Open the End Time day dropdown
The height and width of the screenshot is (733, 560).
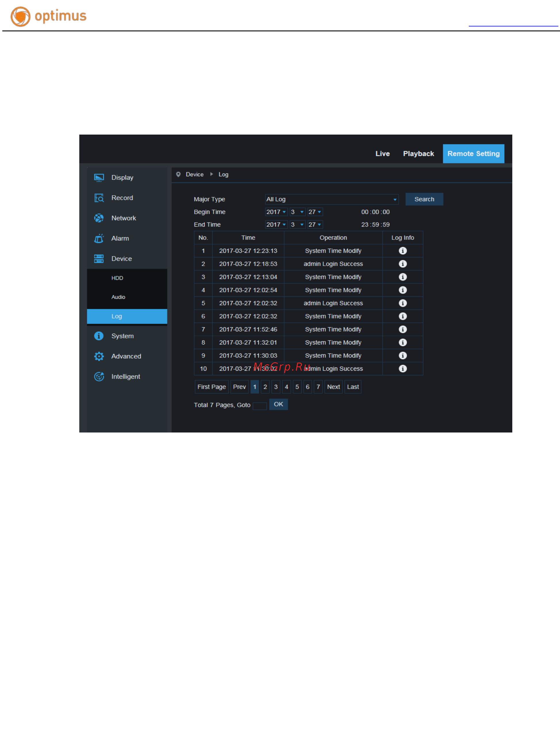(x=315, y=225)
